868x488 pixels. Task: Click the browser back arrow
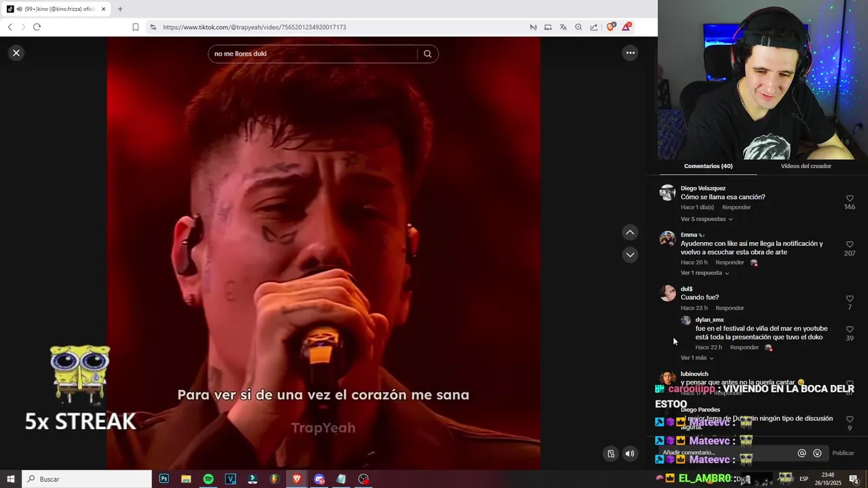pyautogui.click(x=9, y=27)
